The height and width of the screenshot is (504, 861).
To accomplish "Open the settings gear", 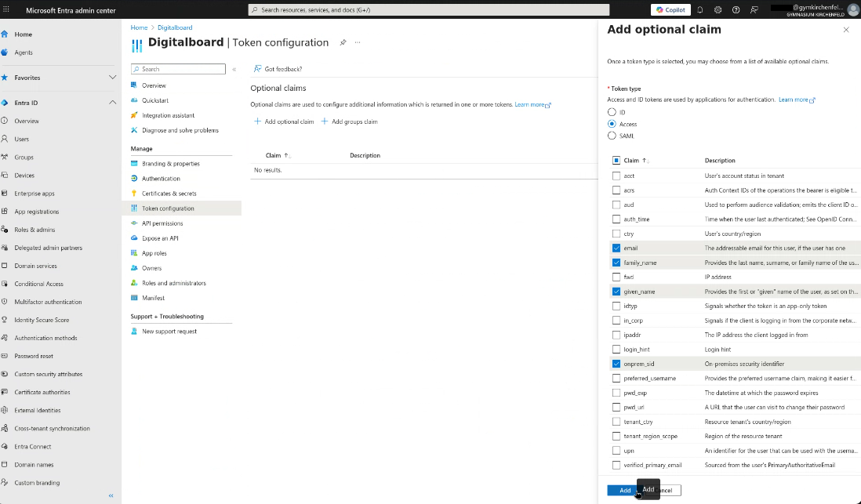I will [x=717, y=9].
